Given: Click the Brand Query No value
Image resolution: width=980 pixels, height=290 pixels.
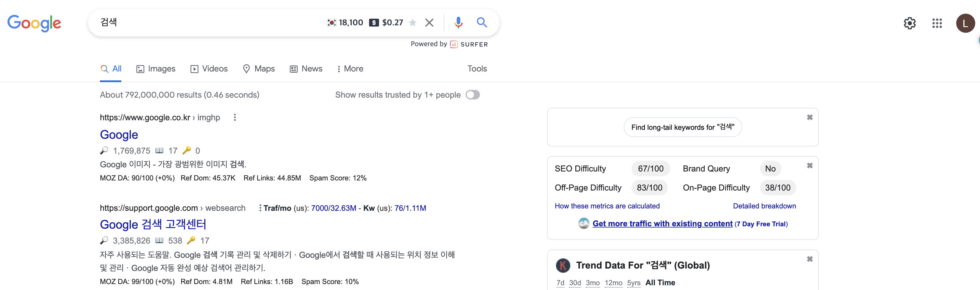Looking at the screenshot, I should coord(770,169).
